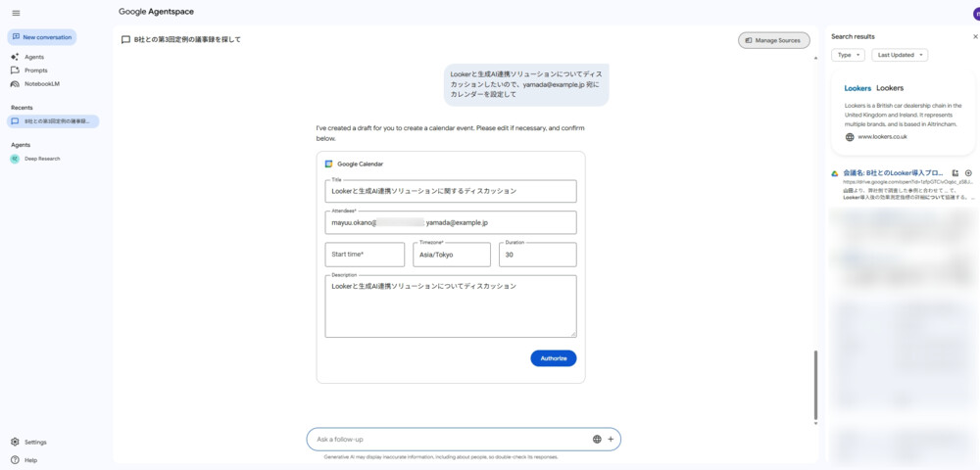Edit the calendar event Title field
The height and width of the screenshot is (470, 980).
point(451,191)
